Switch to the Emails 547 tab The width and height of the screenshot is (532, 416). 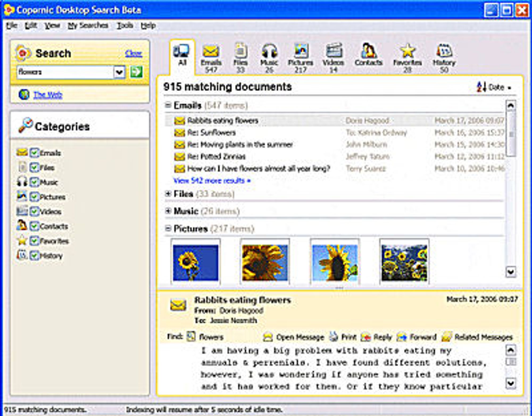coord(211,58)
